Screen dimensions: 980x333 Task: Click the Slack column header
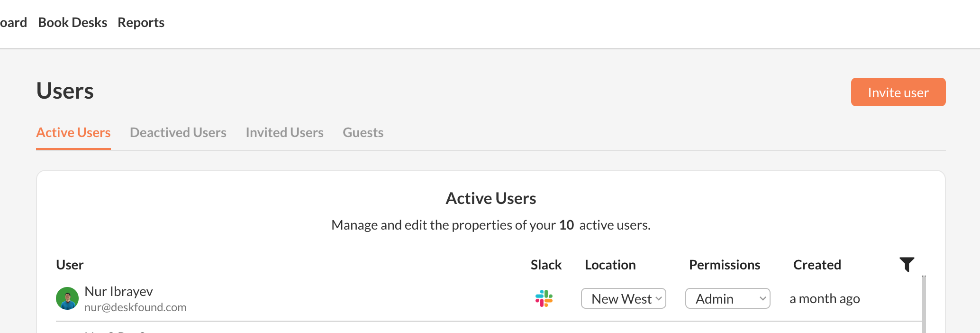coord(546,265)
